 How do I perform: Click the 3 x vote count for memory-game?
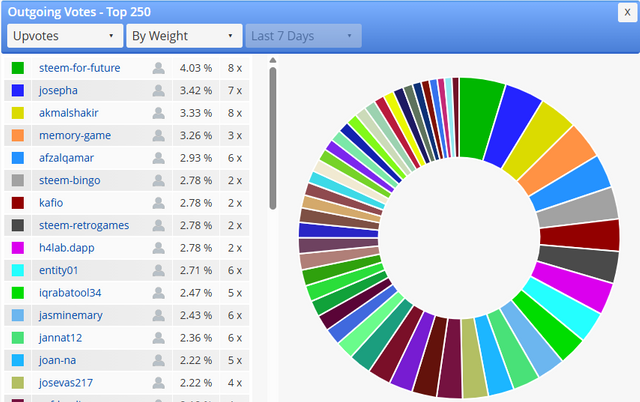pos(235,135)
